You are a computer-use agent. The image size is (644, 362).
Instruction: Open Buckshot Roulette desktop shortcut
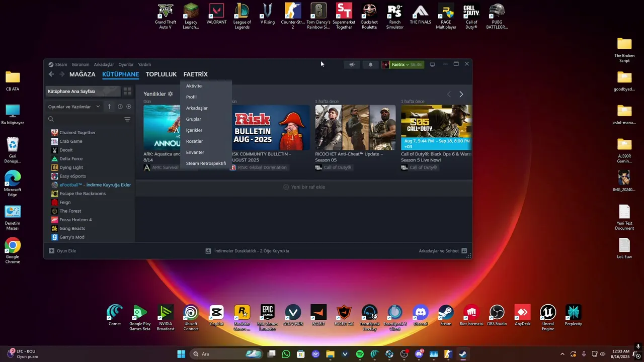tap(369, 16)
